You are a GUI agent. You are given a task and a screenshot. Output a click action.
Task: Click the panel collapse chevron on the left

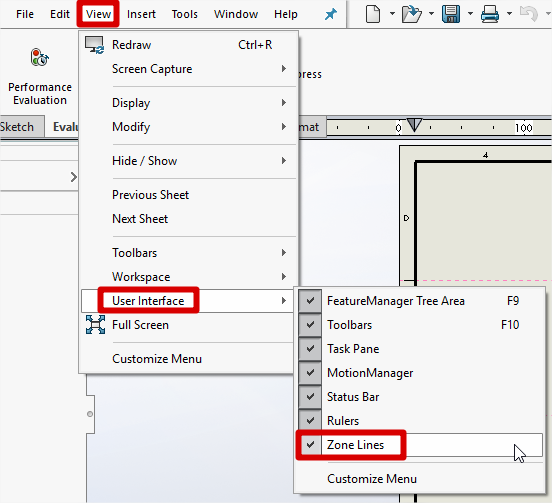coord(73,177)
